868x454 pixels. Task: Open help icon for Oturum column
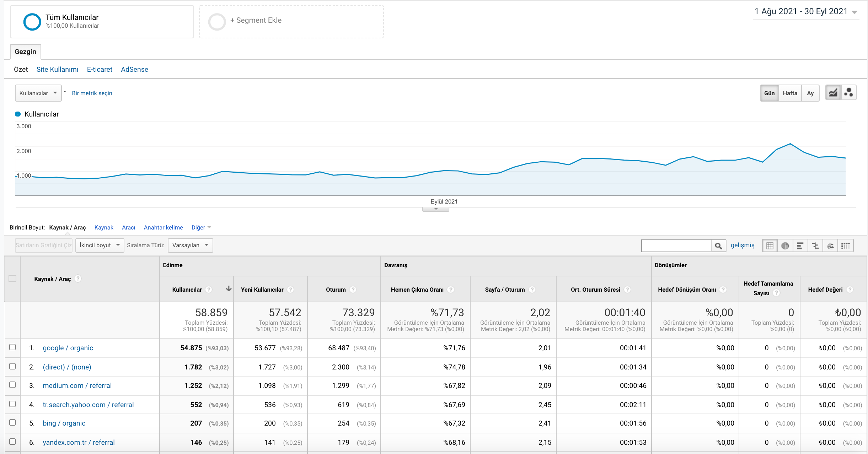click(353, 290)
